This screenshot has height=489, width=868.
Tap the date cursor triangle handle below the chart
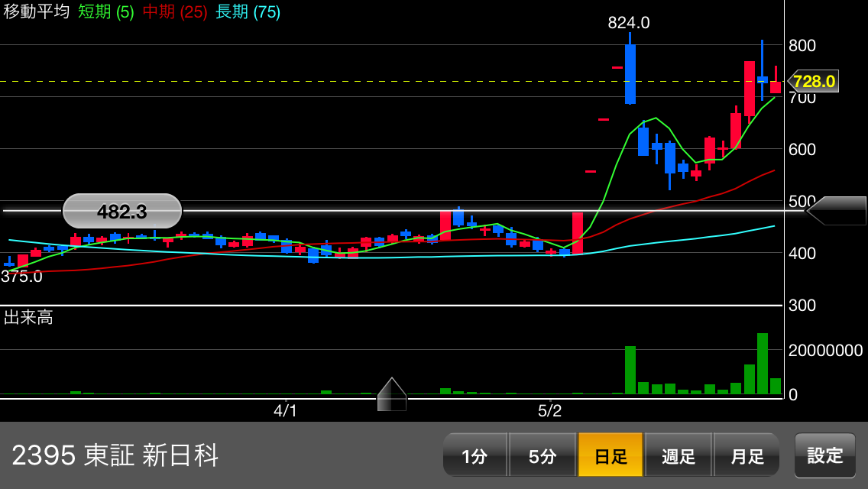pyautogui.click(x=392, y=394)
